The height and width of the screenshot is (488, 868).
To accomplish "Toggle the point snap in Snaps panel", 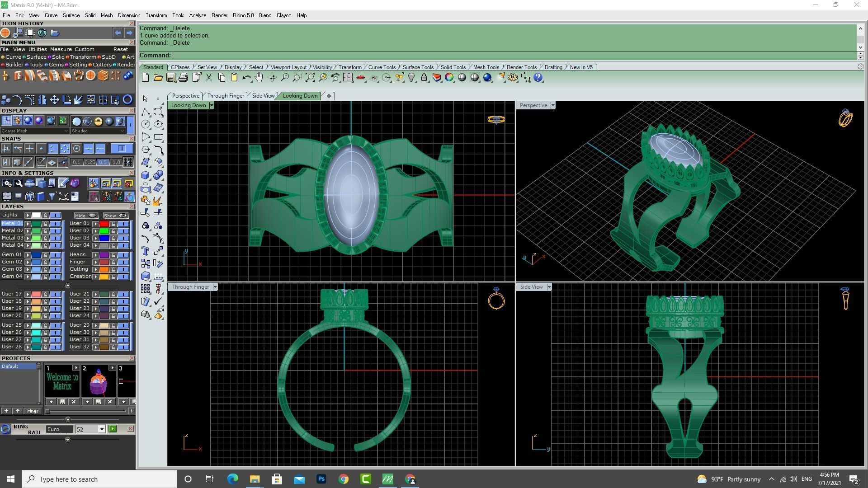I will [41, 149].
